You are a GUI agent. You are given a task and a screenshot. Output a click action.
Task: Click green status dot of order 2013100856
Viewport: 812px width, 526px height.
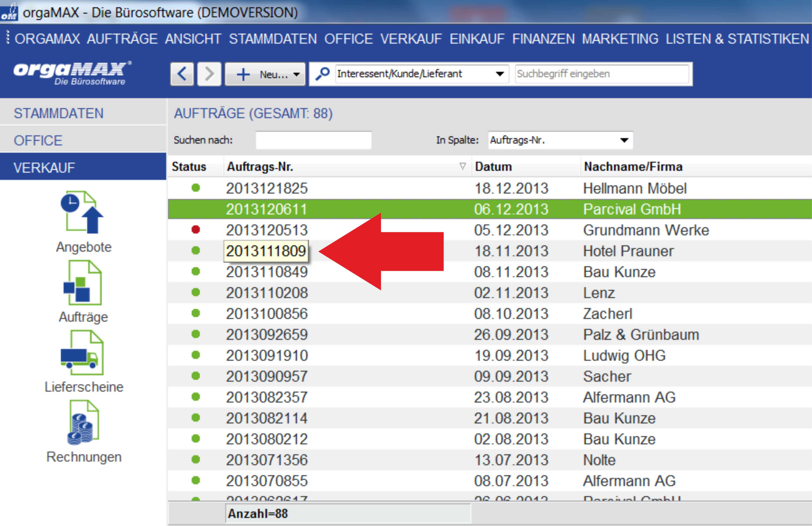(196, 313)
